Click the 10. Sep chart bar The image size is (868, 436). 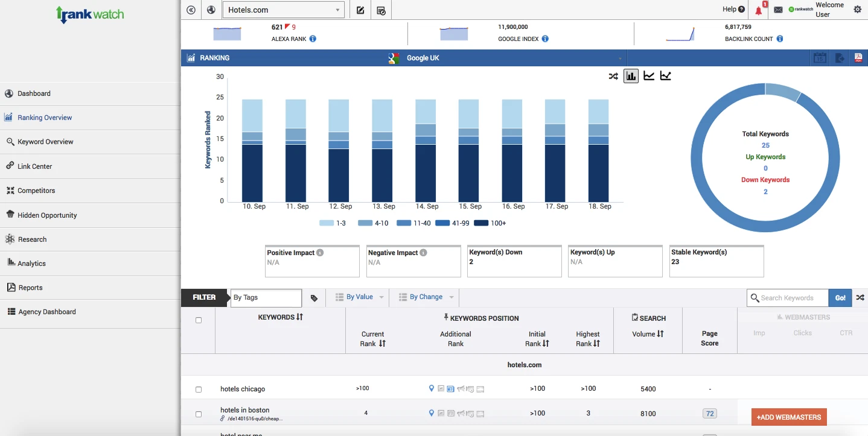coord(252,151)
